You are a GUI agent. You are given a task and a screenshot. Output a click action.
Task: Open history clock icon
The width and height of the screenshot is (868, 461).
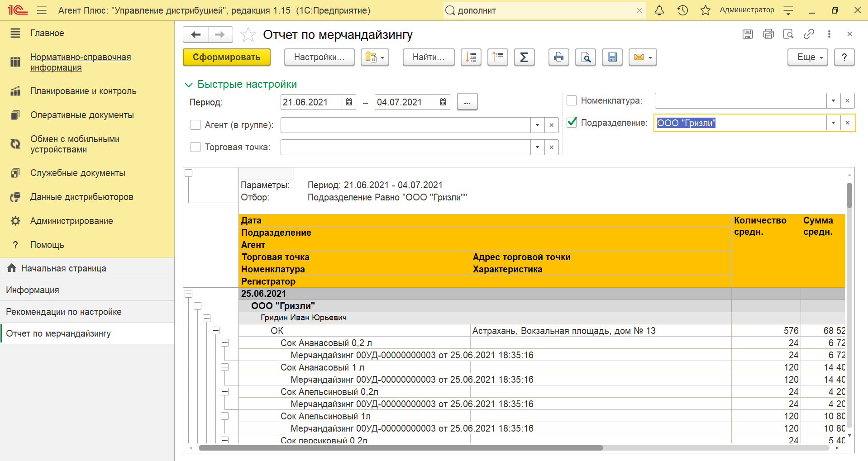(x=682, y=10)
